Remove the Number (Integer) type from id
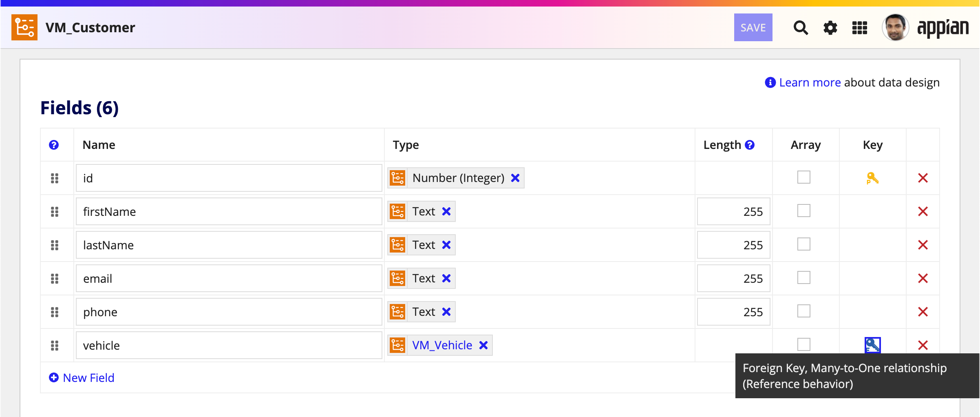Screen dimensions: 980x417 (x=515, y=178)
